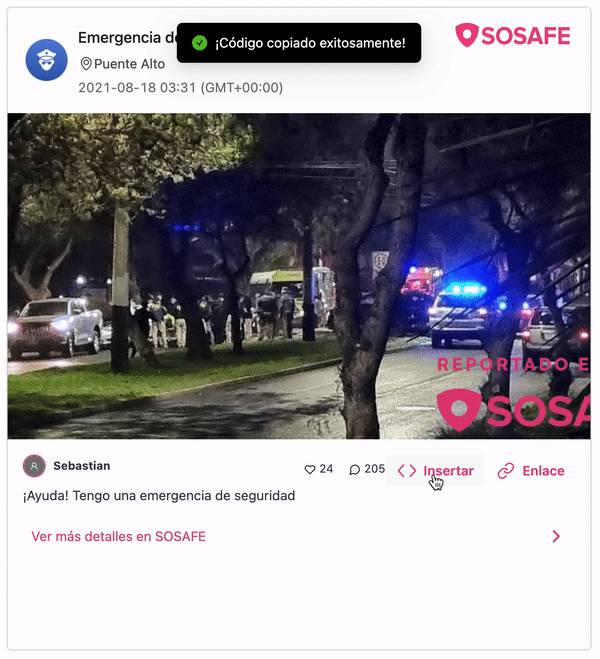Image resolution: width=600 pixels, height=659 pixels.
Task: Open comments via the speech bubble icon
Action: coord(355,469)
